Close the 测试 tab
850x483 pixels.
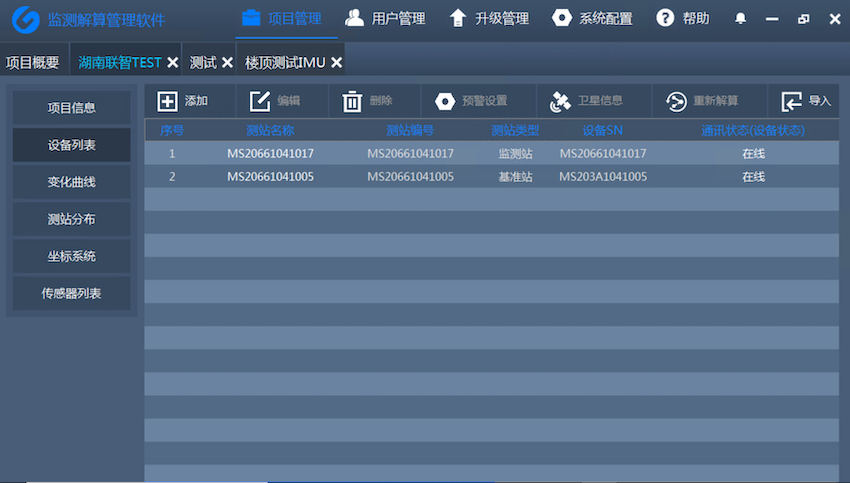point(227,63)
